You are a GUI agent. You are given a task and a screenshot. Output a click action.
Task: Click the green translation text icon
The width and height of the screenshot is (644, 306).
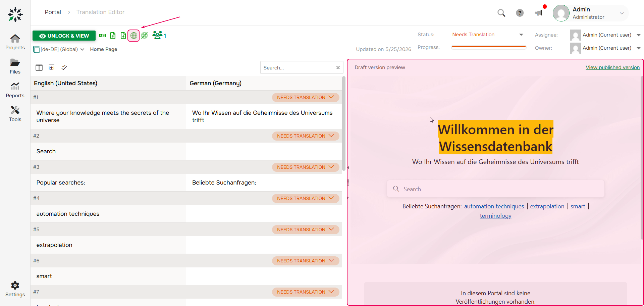point(103,36)
